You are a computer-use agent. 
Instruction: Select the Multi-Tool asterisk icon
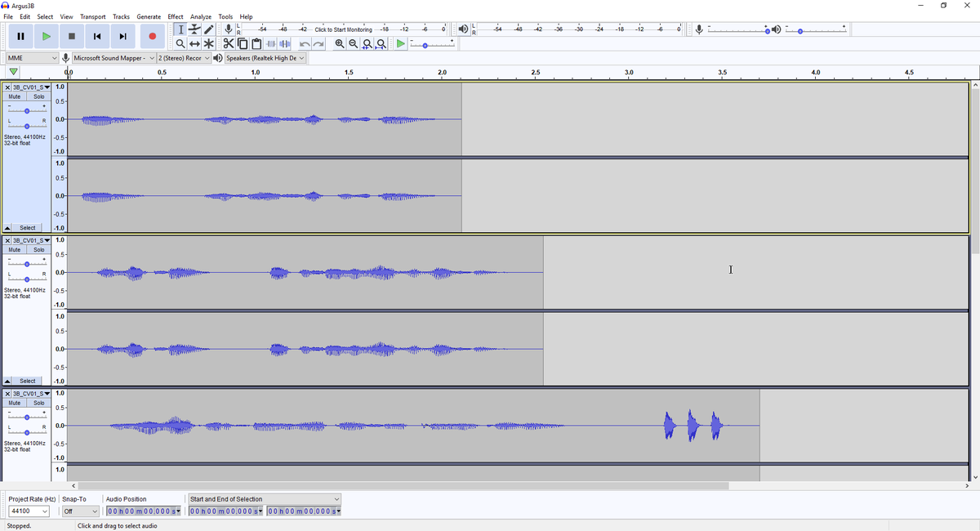click(x=209, y=43)
